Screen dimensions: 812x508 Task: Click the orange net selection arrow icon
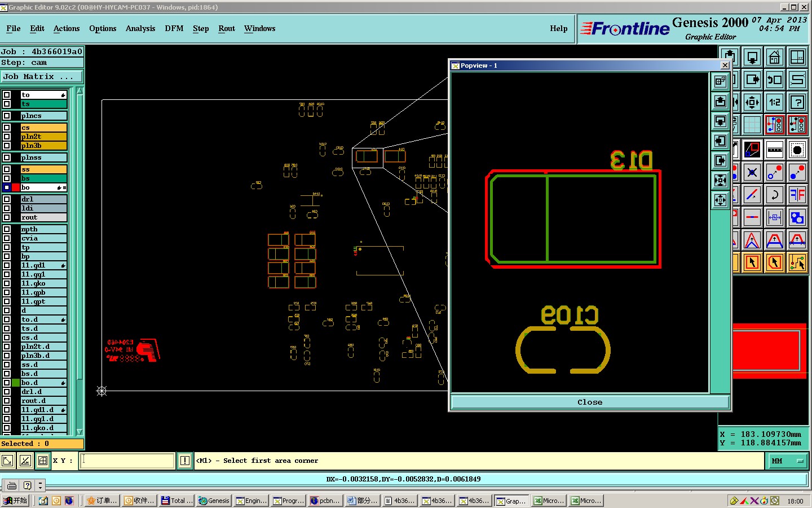coord(797,262)
